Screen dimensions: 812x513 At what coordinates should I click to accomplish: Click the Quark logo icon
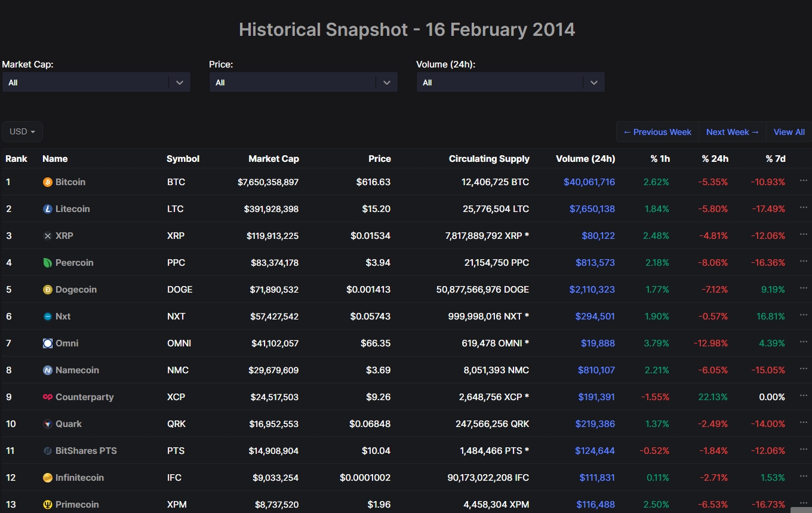click(x=48, y=424)
